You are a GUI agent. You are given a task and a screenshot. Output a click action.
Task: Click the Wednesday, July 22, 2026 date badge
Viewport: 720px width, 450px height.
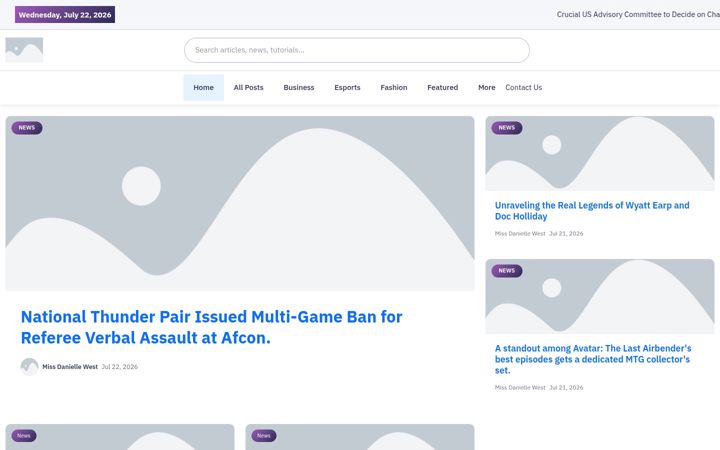(x=65, y=15)
